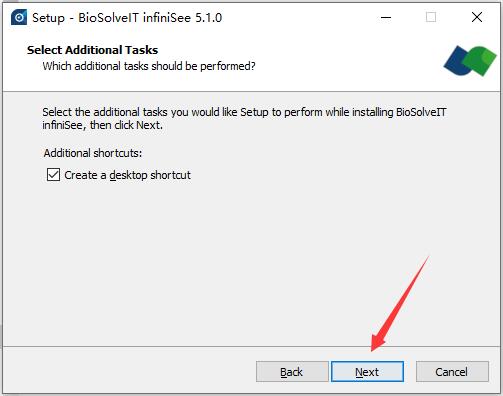Click the 'Select Additional Tasks' heading

92,50
